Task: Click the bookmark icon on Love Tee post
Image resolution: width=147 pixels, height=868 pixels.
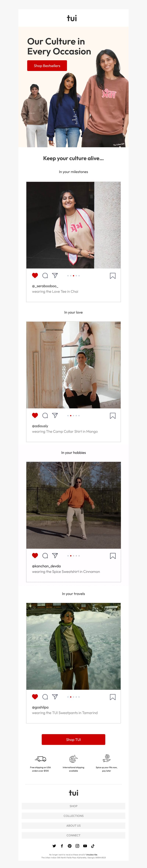Action: (113, 276)
